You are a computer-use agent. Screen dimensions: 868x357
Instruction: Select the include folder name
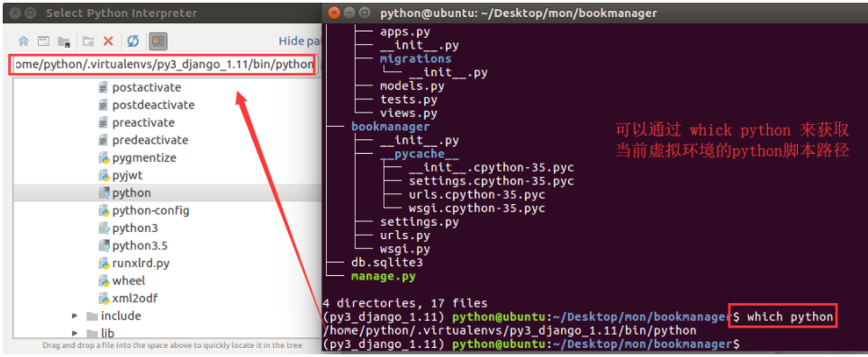[x=121, y=317]
